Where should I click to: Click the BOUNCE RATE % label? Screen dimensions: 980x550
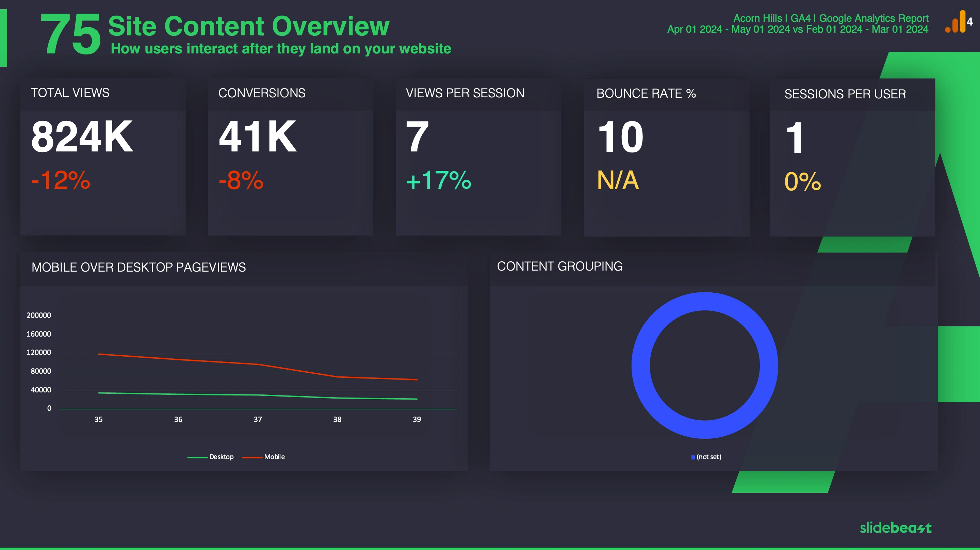[x=646, y=93]
